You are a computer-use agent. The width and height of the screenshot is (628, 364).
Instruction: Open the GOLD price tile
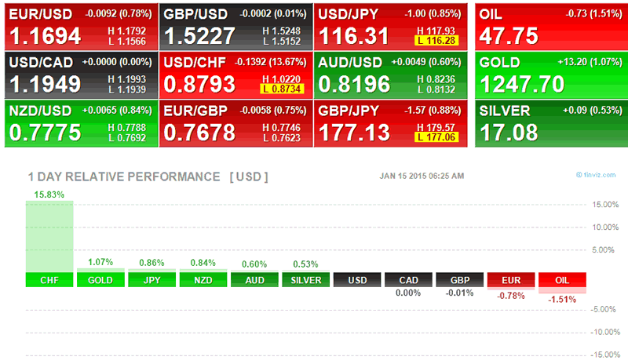tap(549, 75)
